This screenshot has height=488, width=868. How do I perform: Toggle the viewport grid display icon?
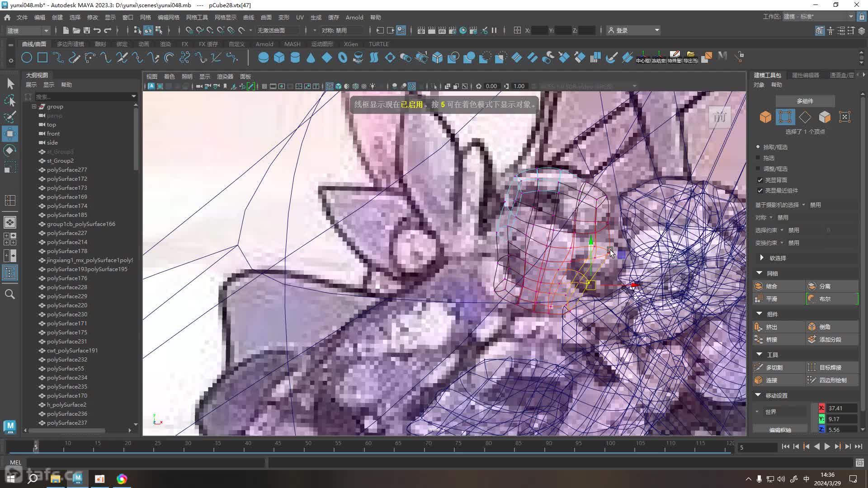(x=264, y=86)
